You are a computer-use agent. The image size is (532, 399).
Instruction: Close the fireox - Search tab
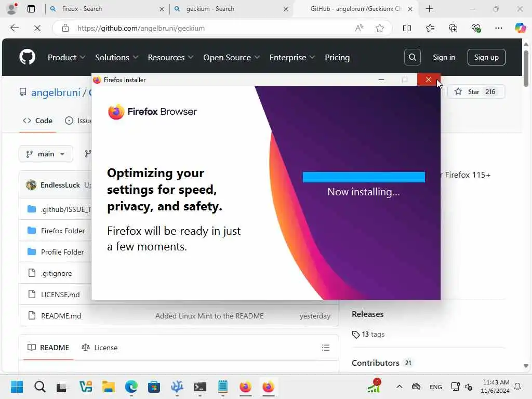(x=162, y=9)
